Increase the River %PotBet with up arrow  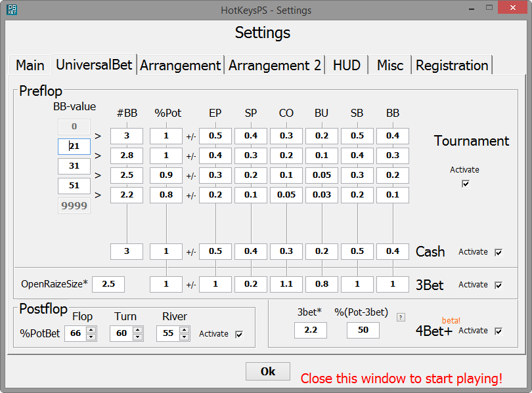pos(185,329)
